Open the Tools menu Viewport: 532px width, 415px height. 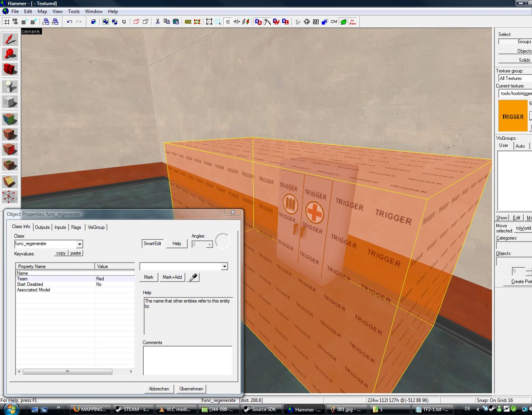(x=74, y=11)
